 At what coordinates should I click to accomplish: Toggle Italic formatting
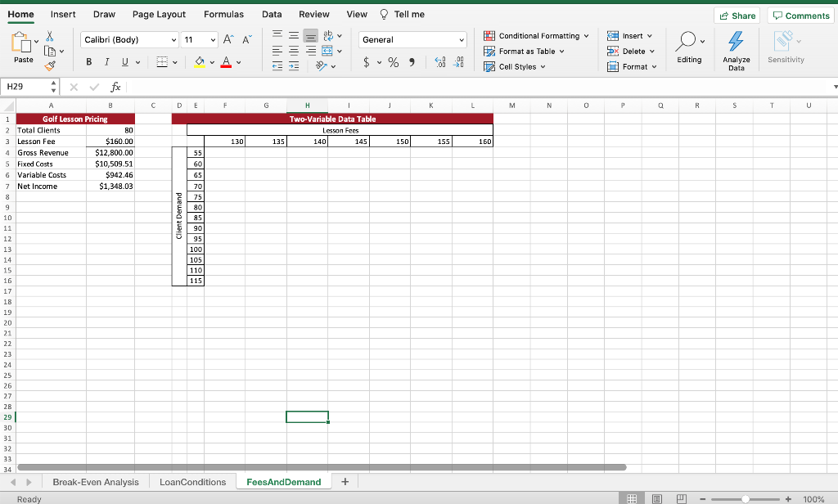[x=107, y=62]
